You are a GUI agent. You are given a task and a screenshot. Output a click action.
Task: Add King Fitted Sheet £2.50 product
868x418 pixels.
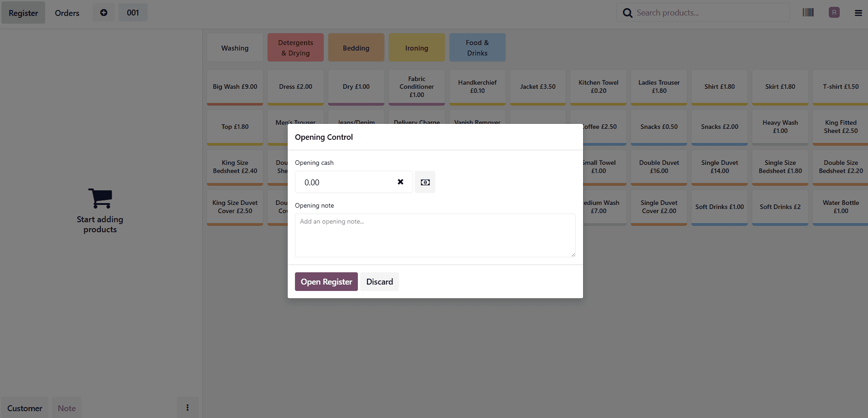[841, 127]
